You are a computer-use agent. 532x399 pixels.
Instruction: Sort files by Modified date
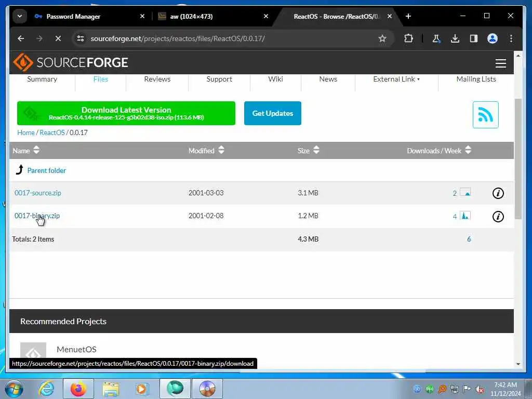[206, 150]
